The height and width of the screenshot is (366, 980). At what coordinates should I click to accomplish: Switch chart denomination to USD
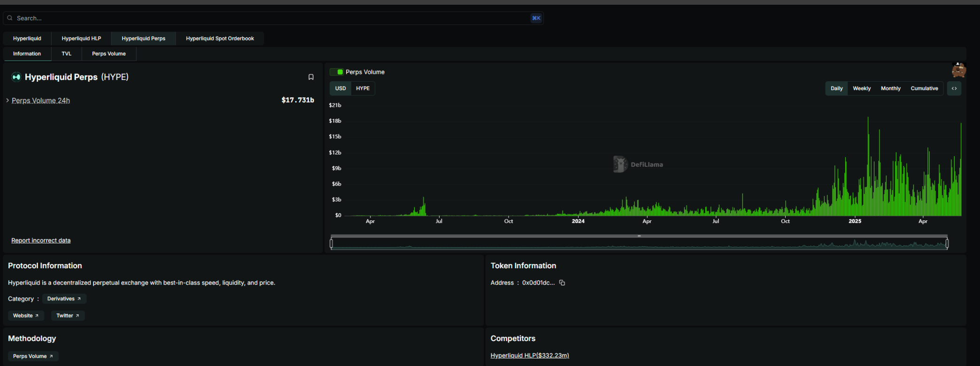340,88
